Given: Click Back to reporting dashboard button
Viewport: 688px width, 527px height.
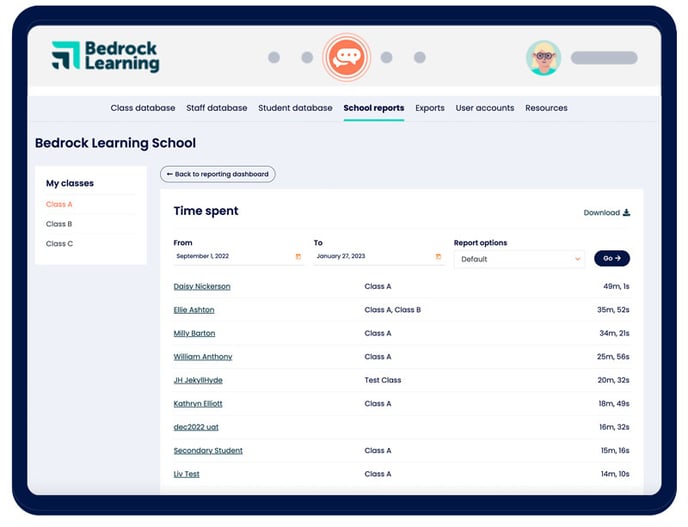Looking at the screenshot, I should tap(218, 174).
